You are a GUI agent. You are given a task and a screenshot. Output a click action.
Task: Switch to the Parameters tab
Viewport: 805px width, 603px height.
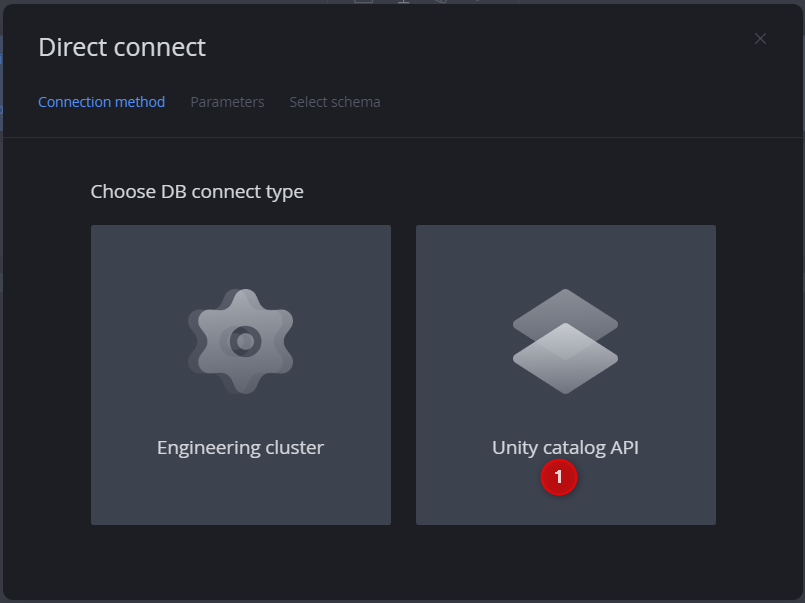[x=227, y=101]
